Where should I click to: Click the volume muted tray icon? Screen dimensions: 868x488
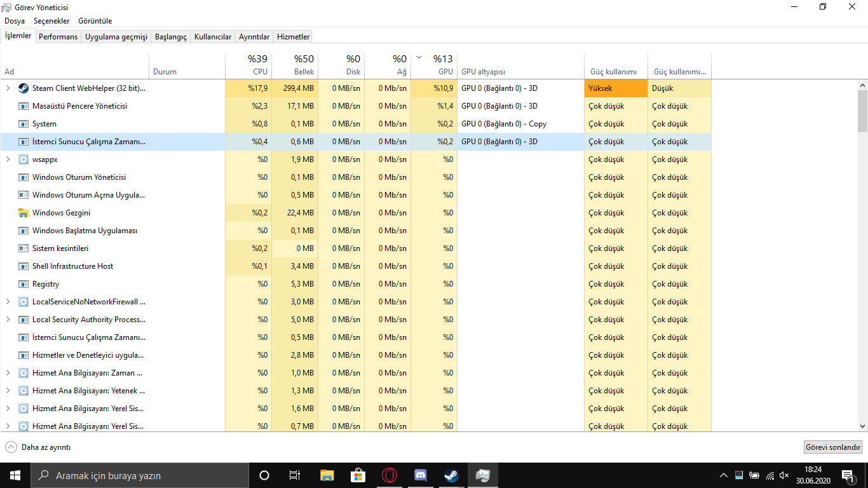point(784,475)
